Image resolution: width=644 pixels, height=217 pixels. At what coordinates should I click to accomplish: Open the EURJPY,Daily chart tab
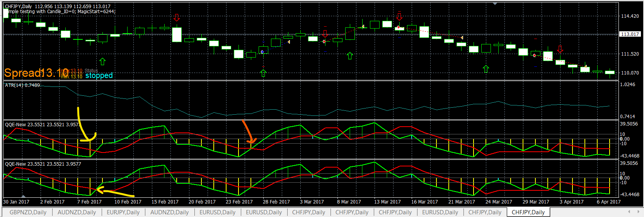(x=123, y=212)
